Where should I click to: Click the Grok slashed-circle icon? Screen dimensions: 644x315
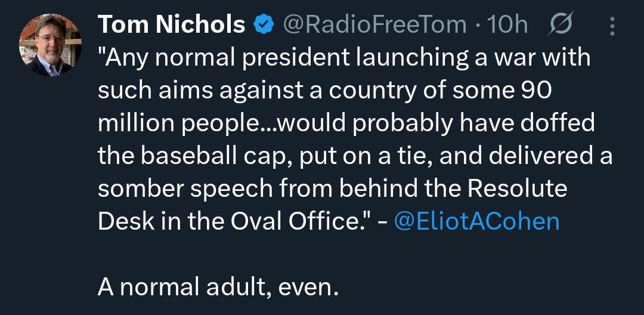coord(559,24)
